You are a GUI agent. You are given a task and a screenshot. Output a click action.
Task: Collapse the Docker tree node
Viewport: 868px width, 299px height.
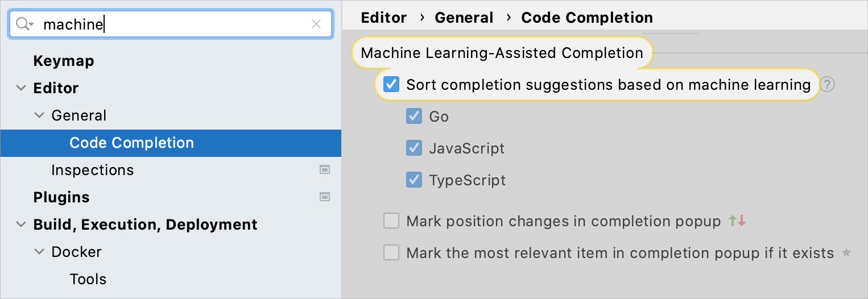pyautogui.click(x=39, y=252)
